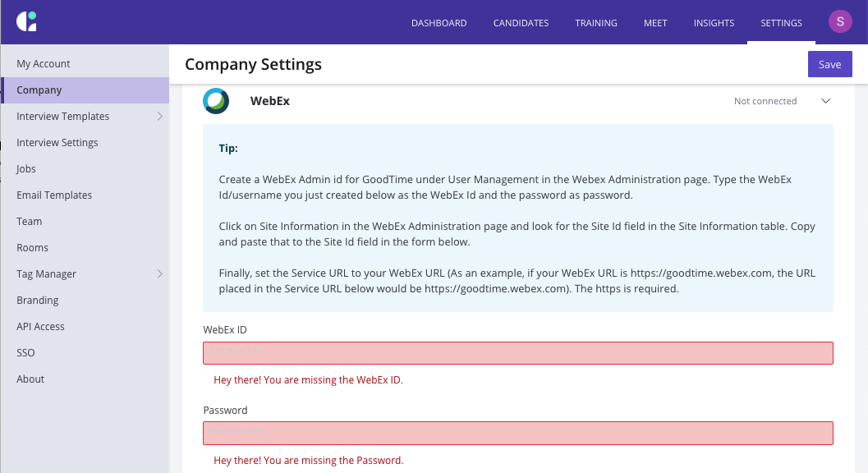Focus the Password input field

click(518, 434)
